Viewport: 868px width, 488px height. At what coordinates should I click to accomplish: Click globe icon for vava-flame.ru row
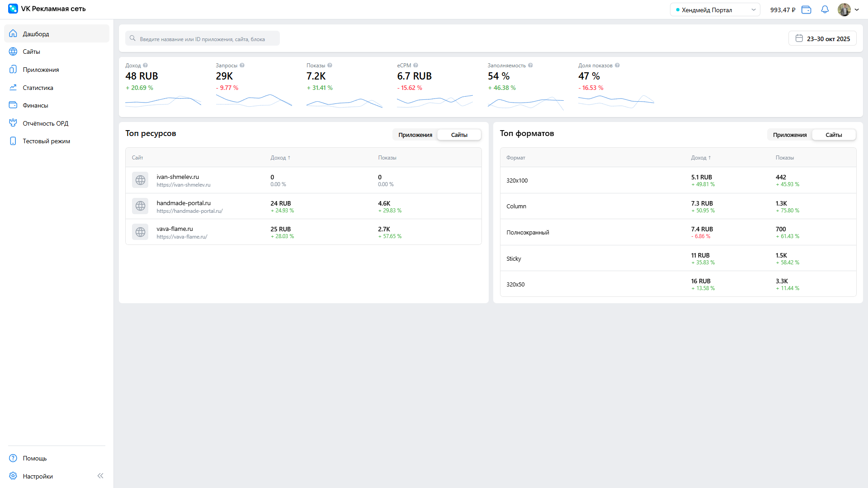pos(140,232)
